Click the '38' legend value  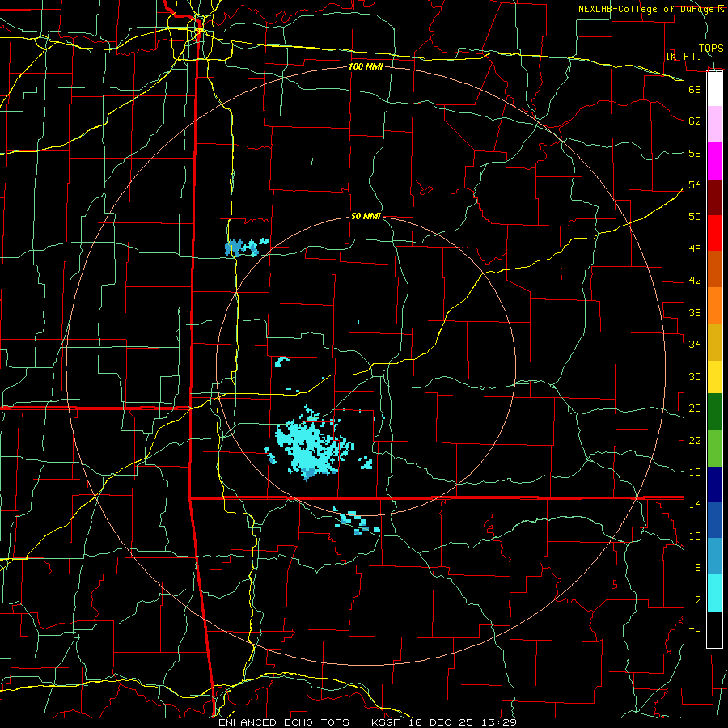point(695,312)
